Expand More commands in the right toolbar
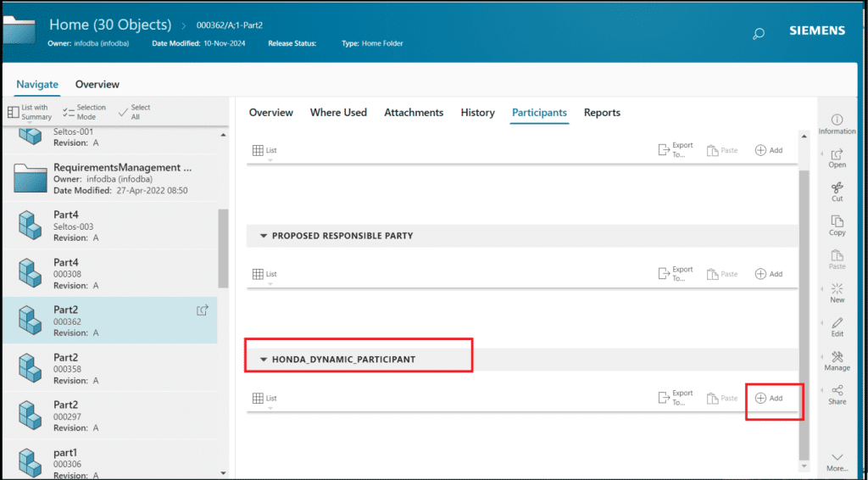Image resolution: width=868 pixels, height=480 pixels. point(837,460)
